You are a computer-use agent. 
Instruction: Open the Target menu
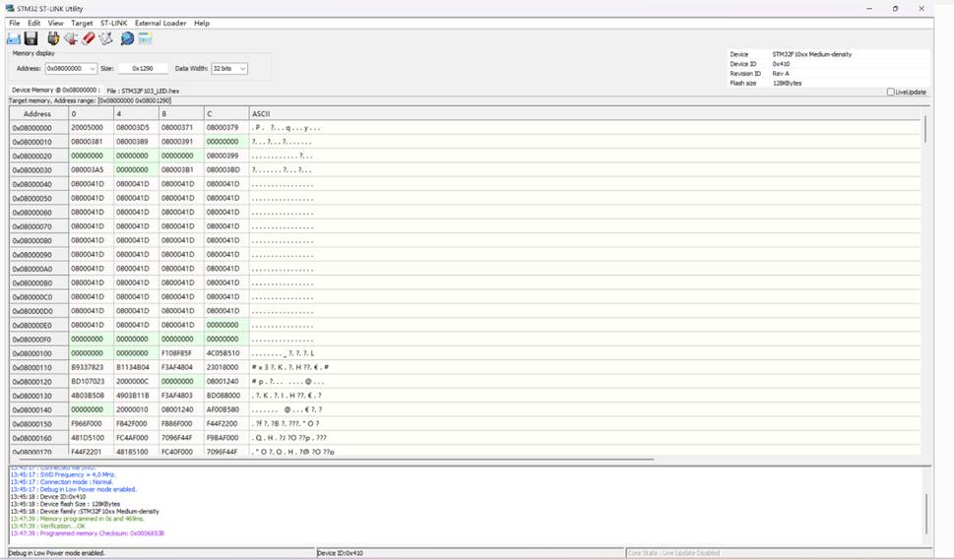[82, 23]
